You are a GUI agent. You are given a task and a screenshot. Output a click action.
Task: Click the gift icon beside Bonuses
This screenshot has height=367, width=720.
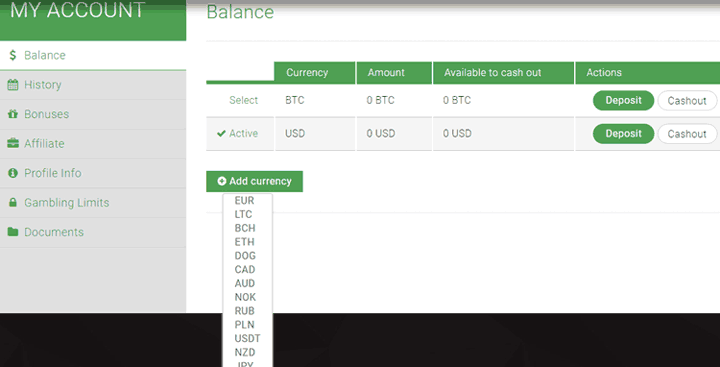click(13, 114)
